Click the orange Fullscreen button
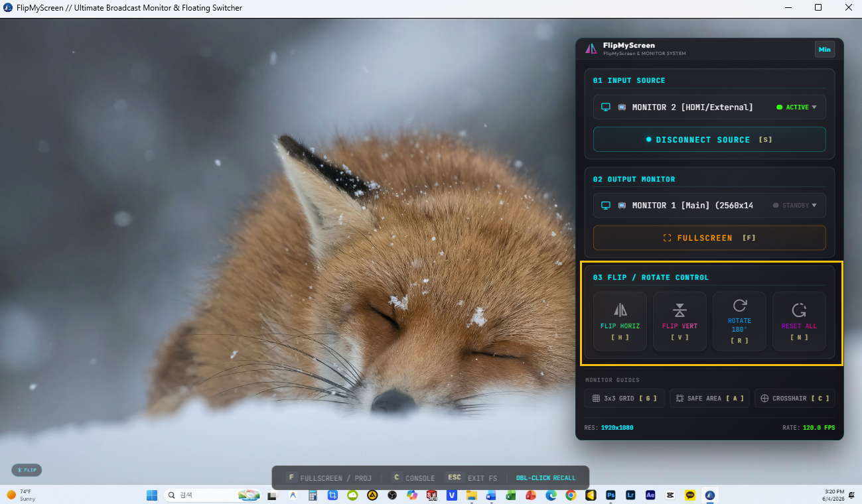This screenshot has width=862, height=504. coord(709,238)
